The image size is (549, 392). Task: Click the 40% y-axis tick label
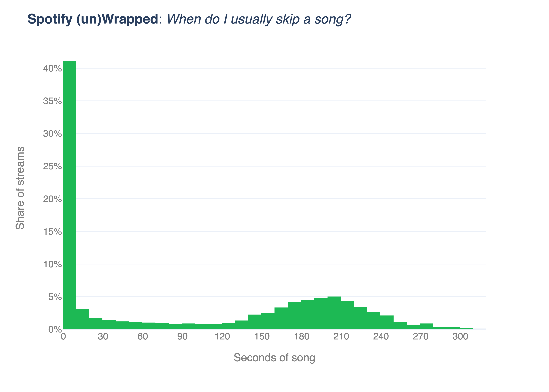pyautogui.click(x=52, y=69)
